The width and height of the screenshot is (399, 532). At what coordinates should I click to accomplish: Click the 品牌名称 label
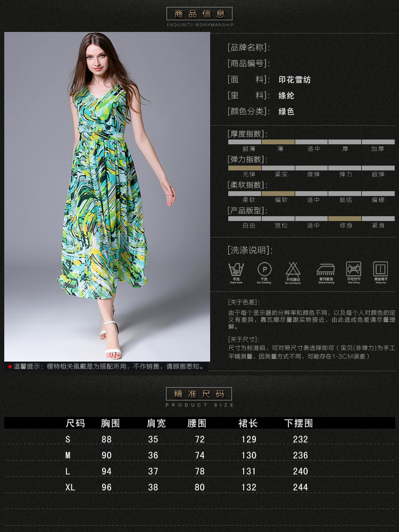click(x=249, y=47)
